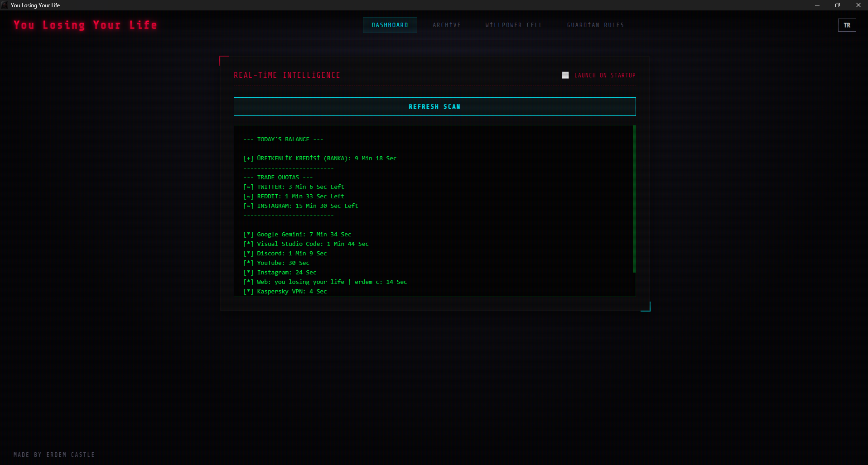Image resolution: width=868 pixels, height=465 pixels.
Task: Switch to the Archive tab
Action: click(447, 25)
